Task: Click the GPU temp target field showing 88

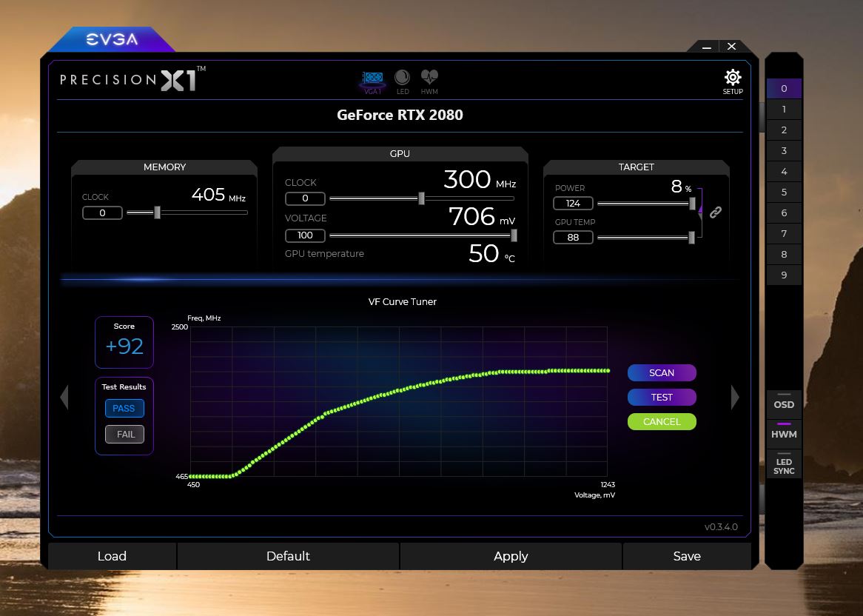Action: [x=573, y=237]
